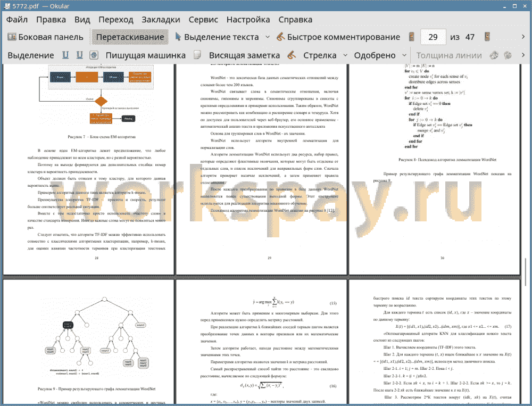Open the Вид menu
Image resolution: width=532 pixels, height=406 pixels.
(82, 20)
